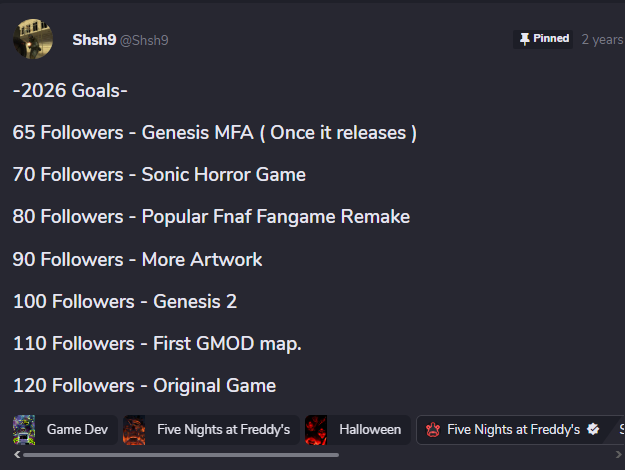This screenshot has width=625, height=470.
Task: Open the Game Dev tag label
Action: 77,430
